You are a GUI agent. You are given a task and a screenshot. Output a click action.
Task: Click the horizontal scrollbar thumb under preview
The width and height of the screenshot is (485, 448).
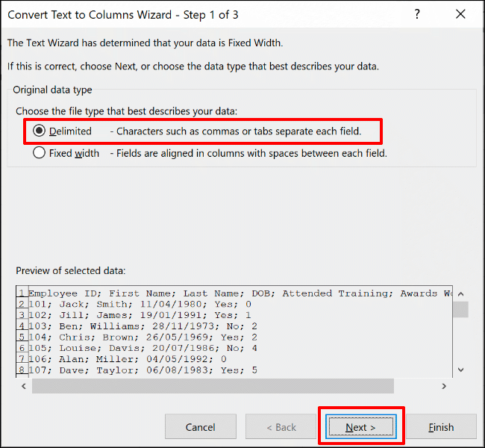(x=213, y=386)
